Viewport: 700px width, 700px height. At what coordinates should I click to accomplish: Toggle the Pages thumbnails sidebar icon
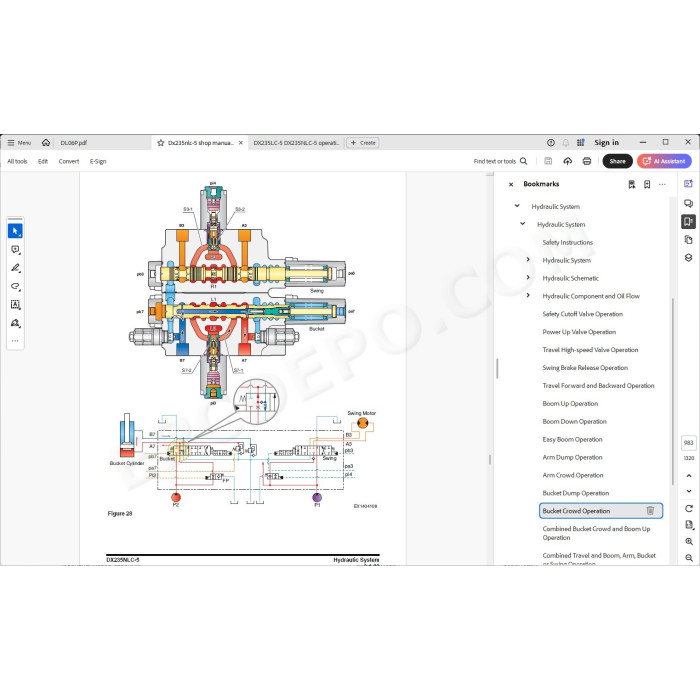[x=688, y=240]
